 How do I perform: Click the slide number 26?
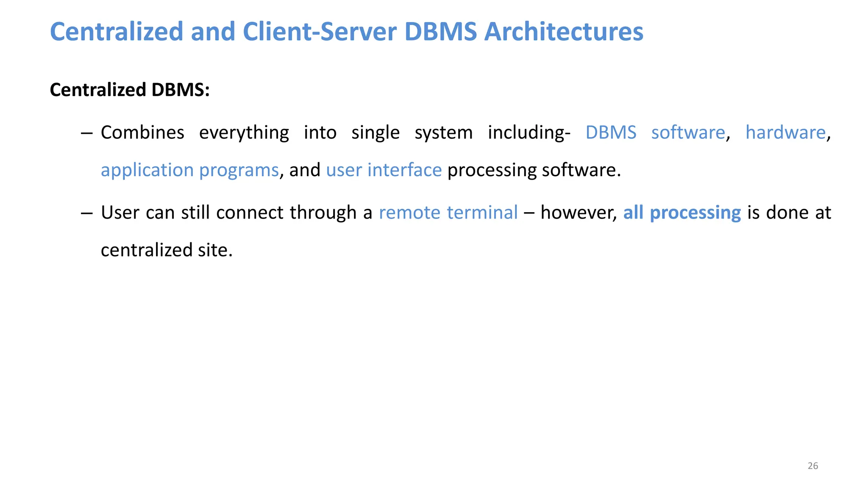[x=812, y=466]
